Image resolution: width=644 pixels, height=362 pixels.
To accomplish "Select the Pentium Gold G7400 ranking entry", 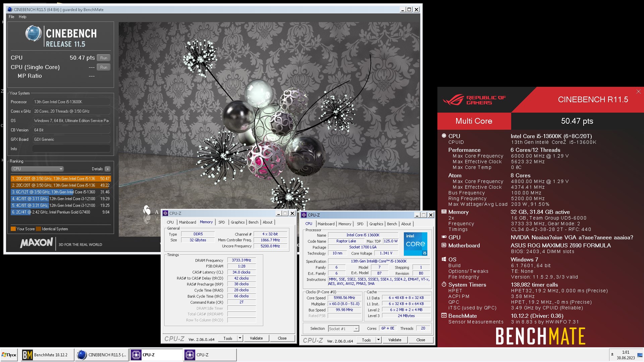I will pos(60,212).
